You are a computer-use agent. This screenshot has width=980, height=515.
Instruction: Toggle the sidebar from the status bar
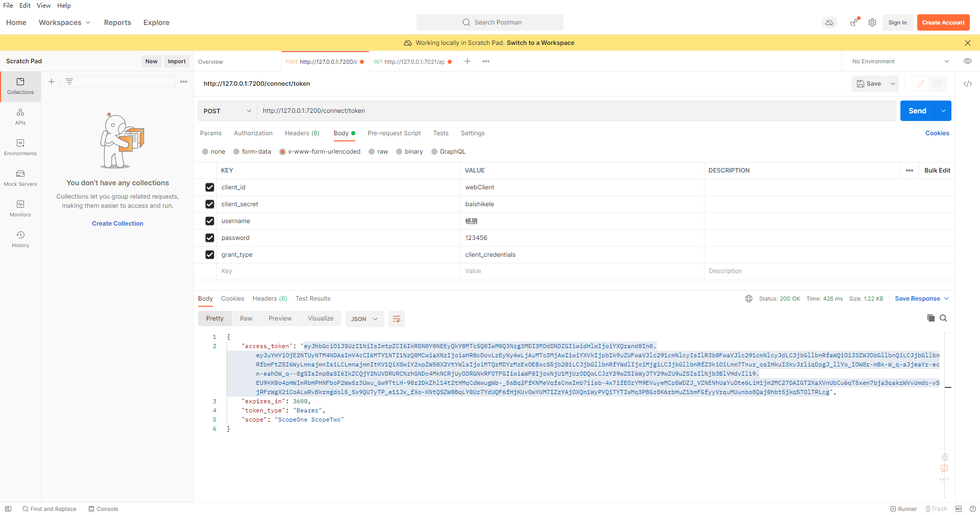click(x=8, y=509)
